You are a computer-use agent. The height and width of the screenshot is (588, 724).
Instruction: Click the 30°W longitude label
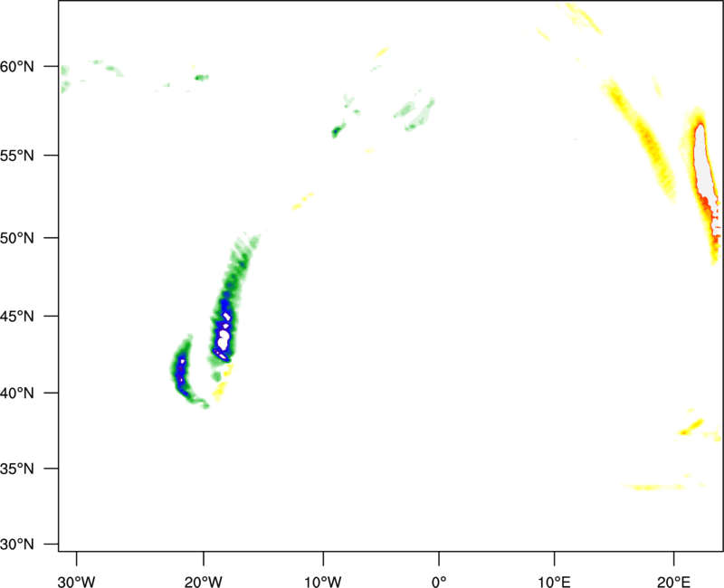(x=76, y=582)
